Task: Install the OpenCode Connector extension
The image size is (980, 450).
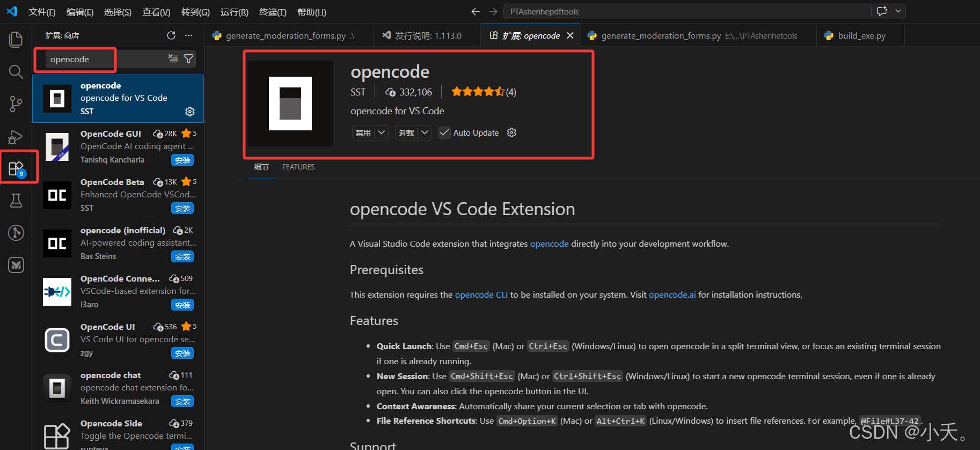Action: click(182, 305)
